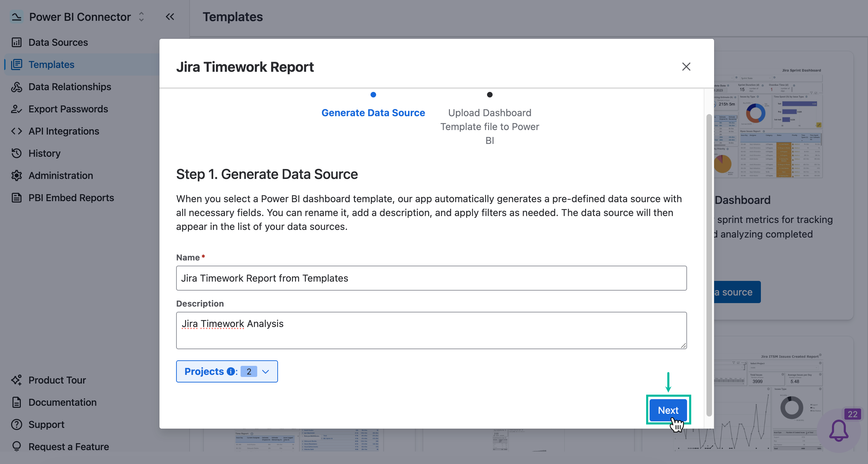Open Data Relationships page

pos(70,87)
